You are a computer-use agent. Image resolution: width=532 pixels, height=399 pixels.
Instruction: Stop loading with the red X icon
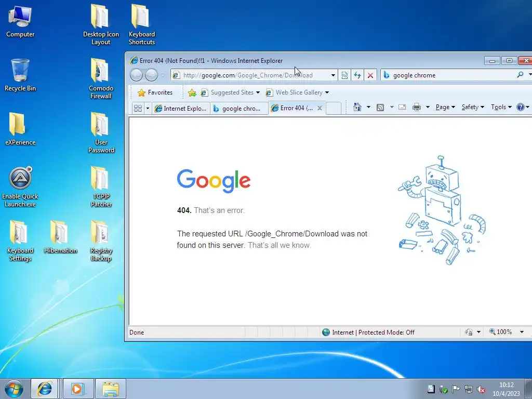click(x=370, y=75)
